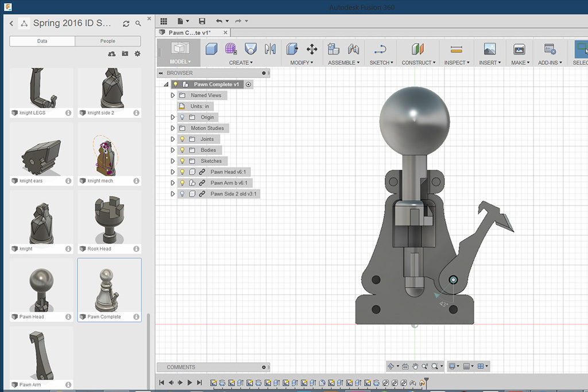Toggle visibility bulb for Origin
The height and width of the screenshot is (392, 588).
click(182, 117)
